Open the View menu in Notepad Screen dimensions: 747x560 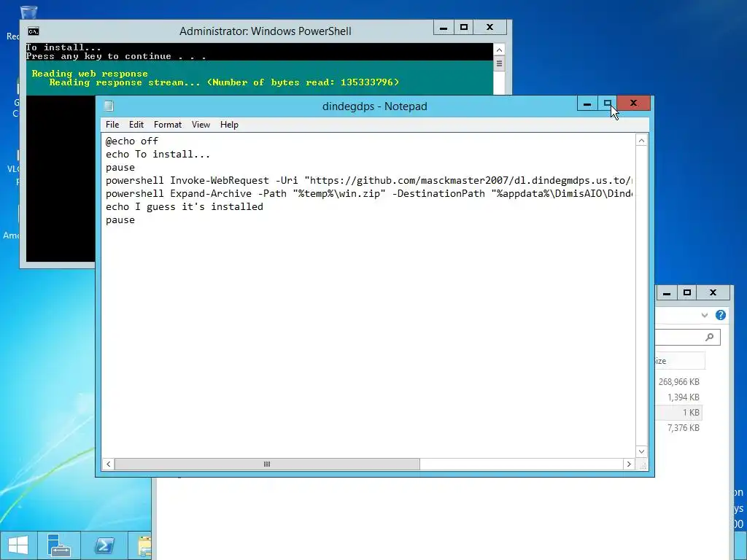(201, 125)
